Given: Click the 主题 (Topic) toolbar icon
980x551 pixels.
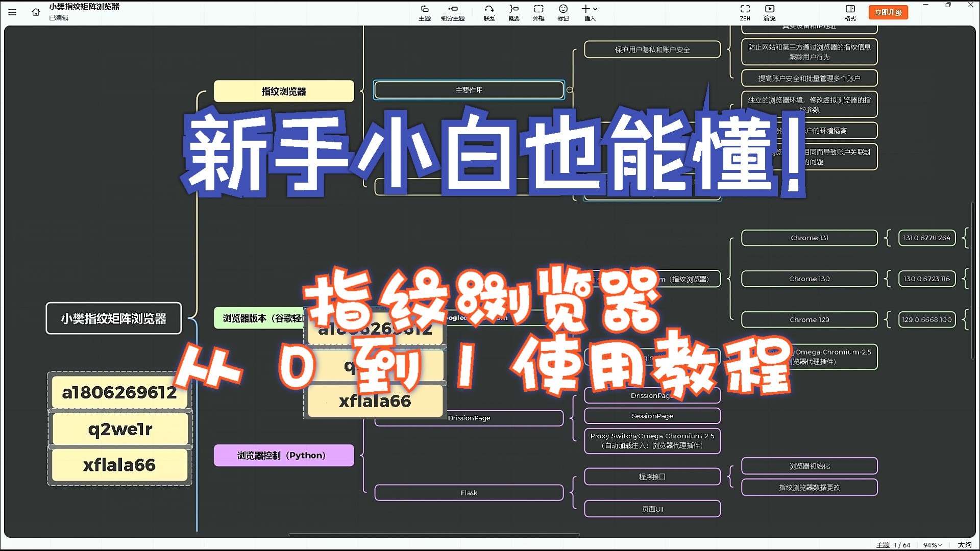Looking at the screenshot, I should click(x=424, y=12).
